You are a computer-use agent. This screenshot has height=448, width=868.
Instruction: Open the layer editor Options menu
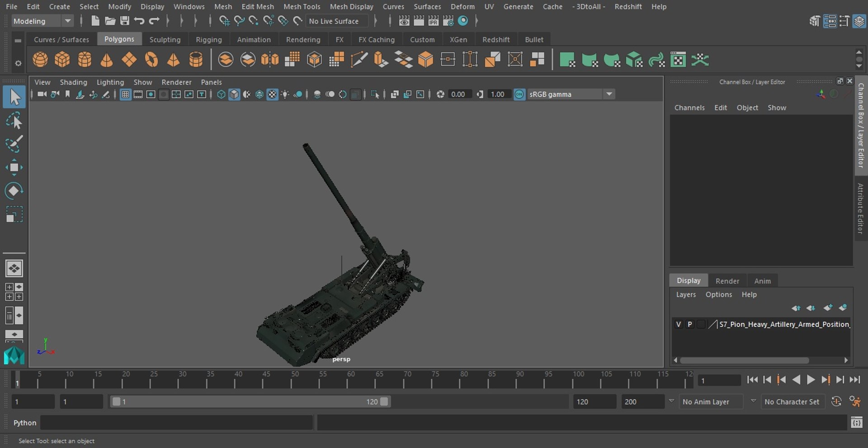(x=718, y=294)
